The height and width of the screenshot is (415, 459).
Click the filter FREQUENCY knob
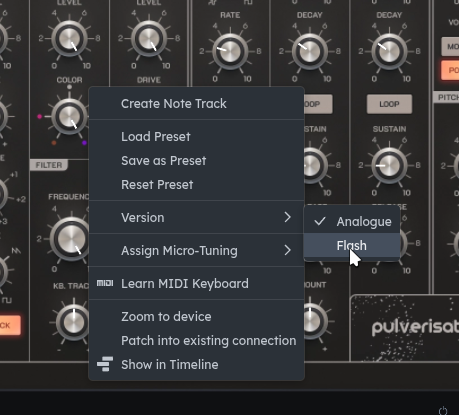pos(70,239)
